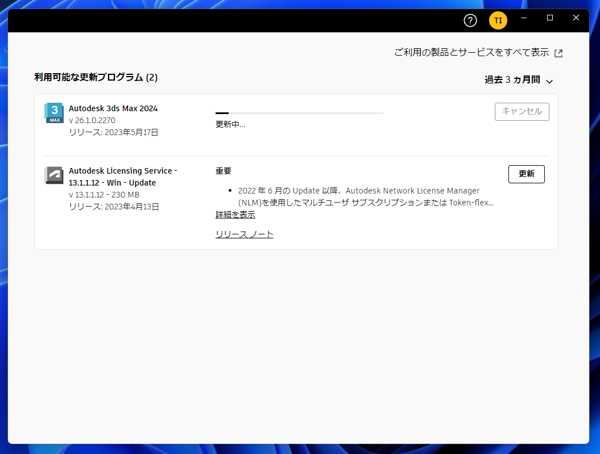Click release date リリース: 2023年4月13日

(114, 207)
